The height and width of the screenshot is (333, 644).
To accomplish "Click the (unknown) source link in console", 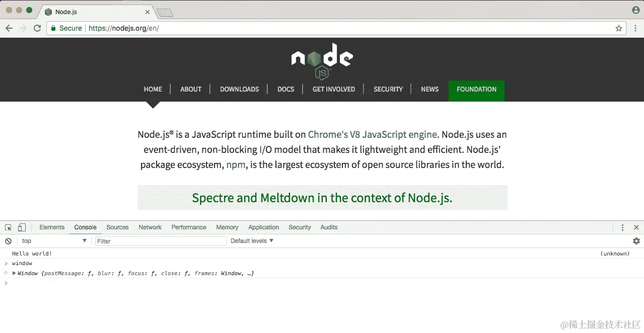I will click(615, 254).
